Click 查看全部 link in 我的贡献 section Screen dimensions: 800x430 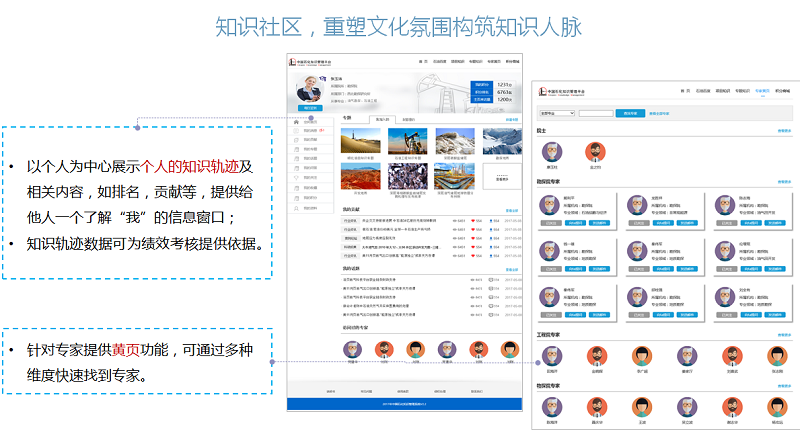tap(512, 210)
